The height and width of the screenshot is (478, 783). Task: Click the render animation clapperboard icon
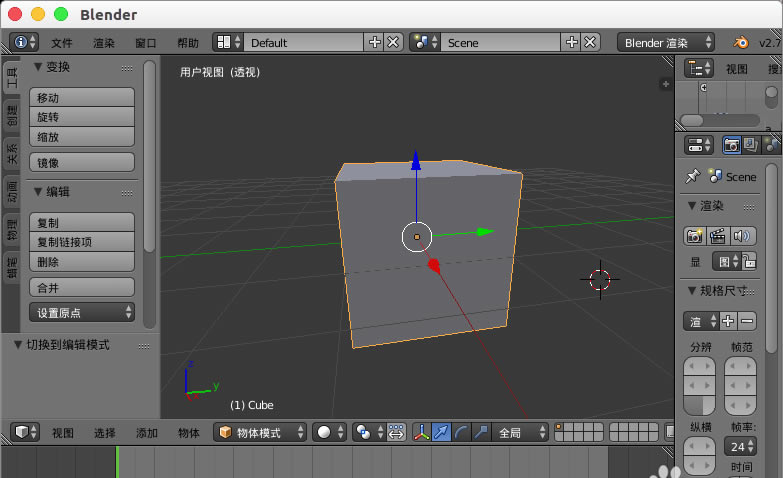(x=718, y=236)
